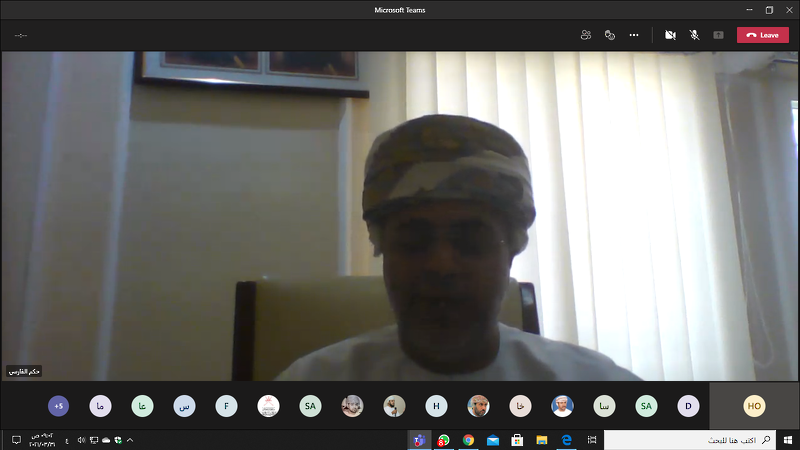Open the conversation chat icon
Viewport: 800px width, 450px height.
(609, 35)
